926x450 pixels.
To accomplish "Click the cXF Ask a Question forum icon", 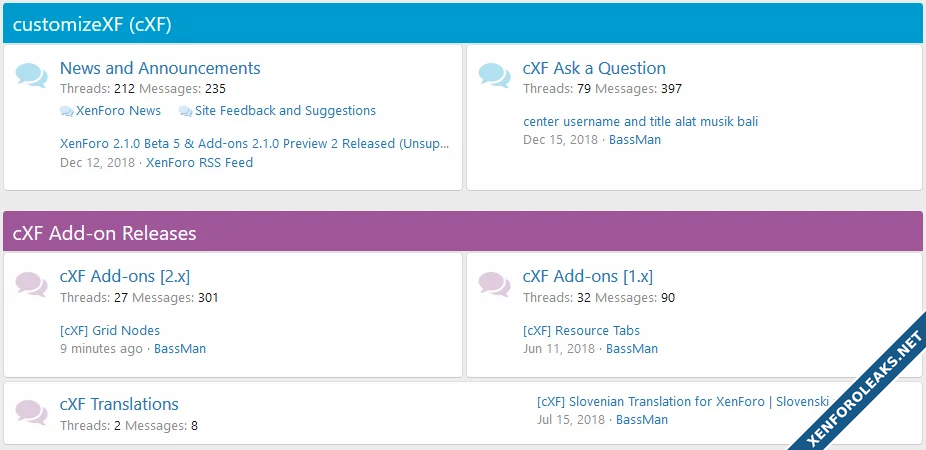I will pyautogui.click(x=494, y=76).
